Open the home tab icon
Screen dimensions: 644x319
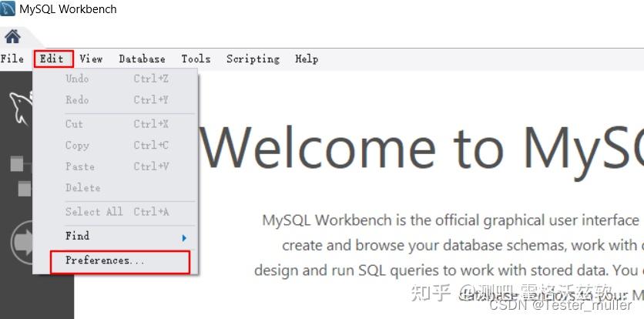point(12,36)
